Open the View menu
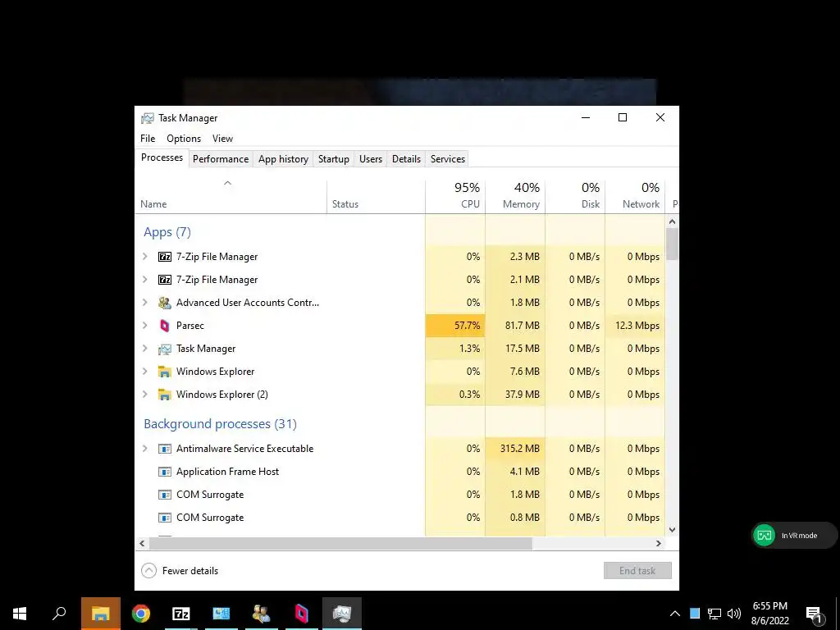 point(222,139)
